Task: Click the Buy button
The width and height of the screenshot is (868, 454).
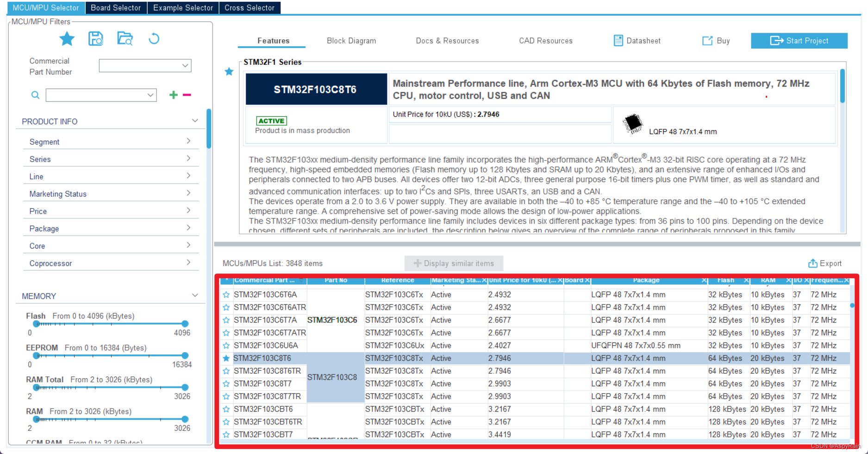Action: point(716,41)
